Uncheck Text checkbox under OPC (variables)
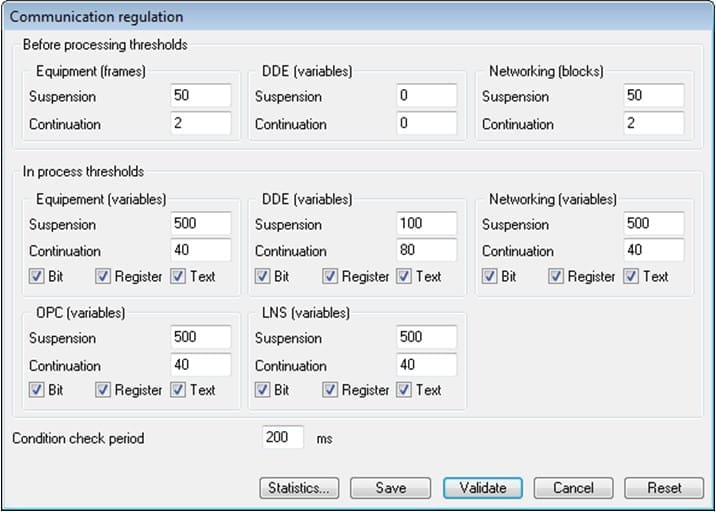Screen dimensions: 716x513 [x=177, y=390]
